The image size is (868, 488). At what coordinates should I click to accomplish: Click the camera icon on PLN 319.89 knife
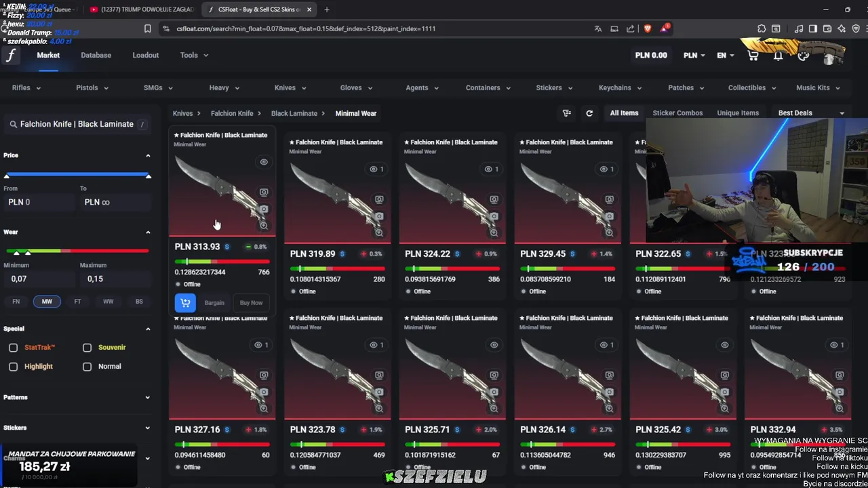tap(379, 216)
